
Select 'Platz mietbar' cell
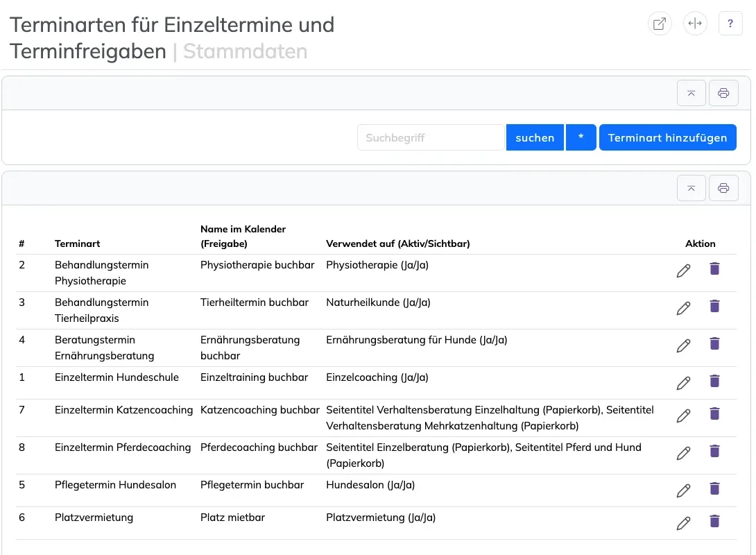tap(232, 518)
